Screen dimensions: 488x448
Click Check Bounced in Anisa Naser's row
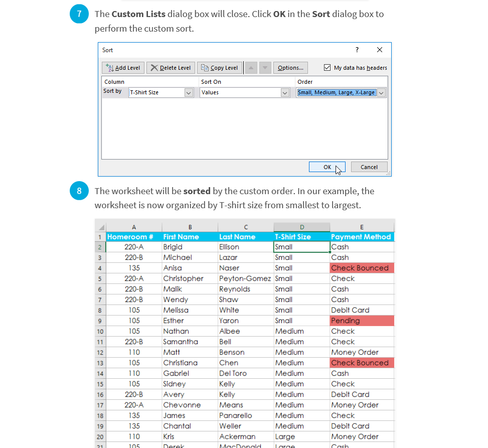pos(362,268)
